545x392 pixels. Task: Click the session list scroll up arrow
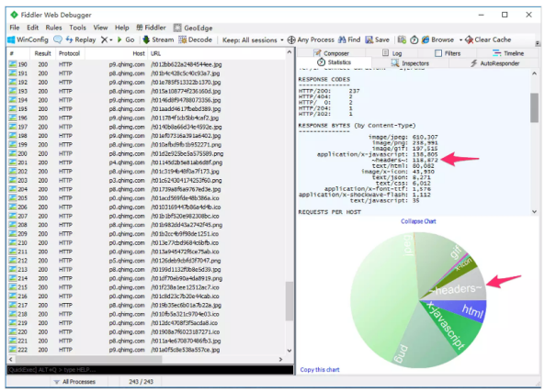290,52
